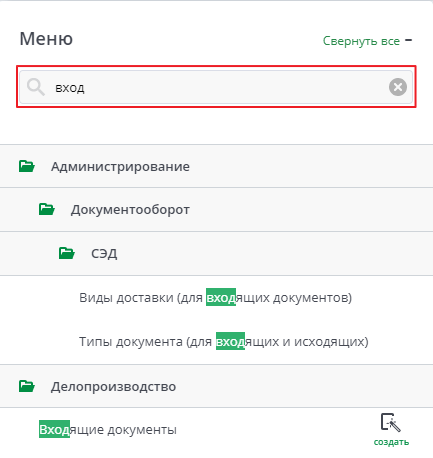Open Типы документа (для входящих и исходящих)
This screenshot has width=433, height=458.
tap(224, 341)
